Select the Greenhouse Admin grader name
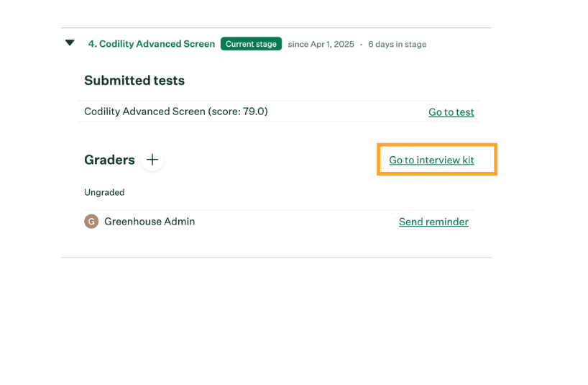The height and width of the screenshot is (385, 588). [150, 222]
